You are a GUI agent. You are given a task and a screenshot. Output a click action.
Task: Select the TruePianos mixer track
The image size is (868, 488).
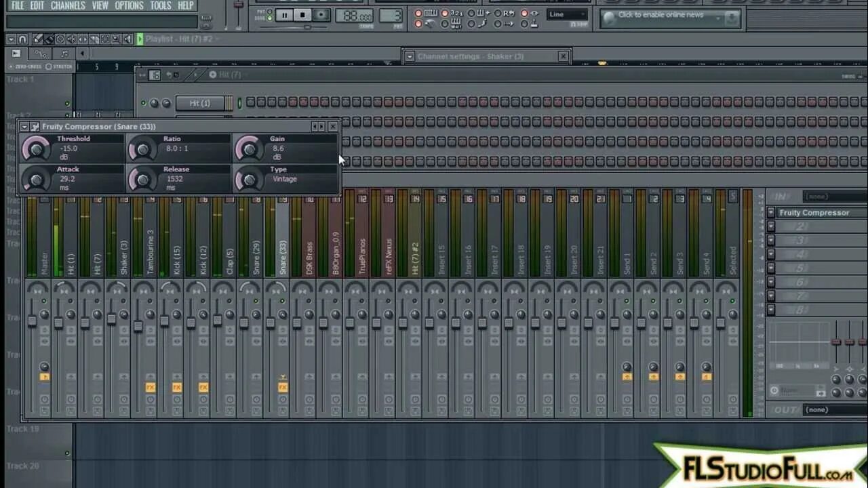362,256
